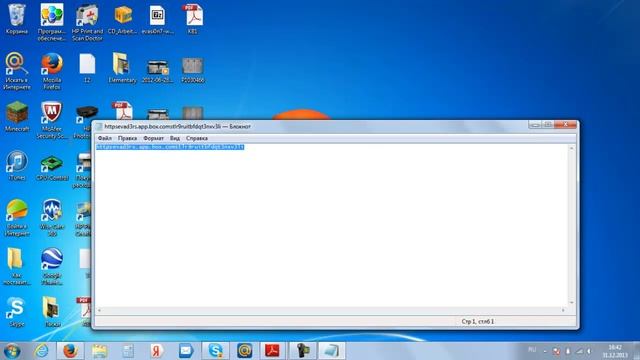Select the Skype desktop shortcut
Image resolution: width=640 pixels, height=360 pixels.
click(17, 312)
